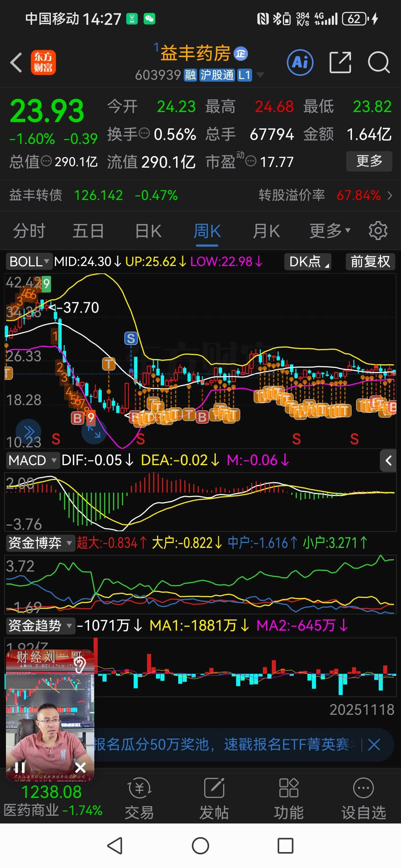Tap the 沪股通 badge
The image size is (401, 868).
click(217, 75)
